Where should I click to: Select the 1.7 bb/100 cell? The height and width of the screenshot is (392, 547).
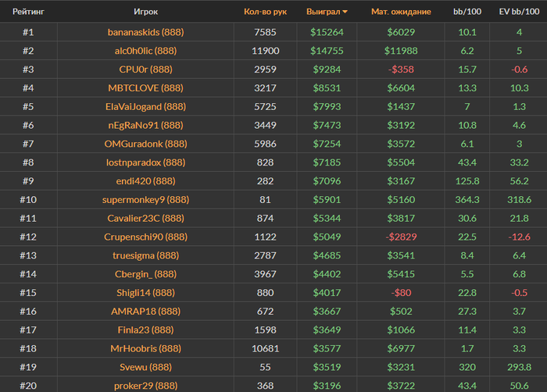(467, 348)
